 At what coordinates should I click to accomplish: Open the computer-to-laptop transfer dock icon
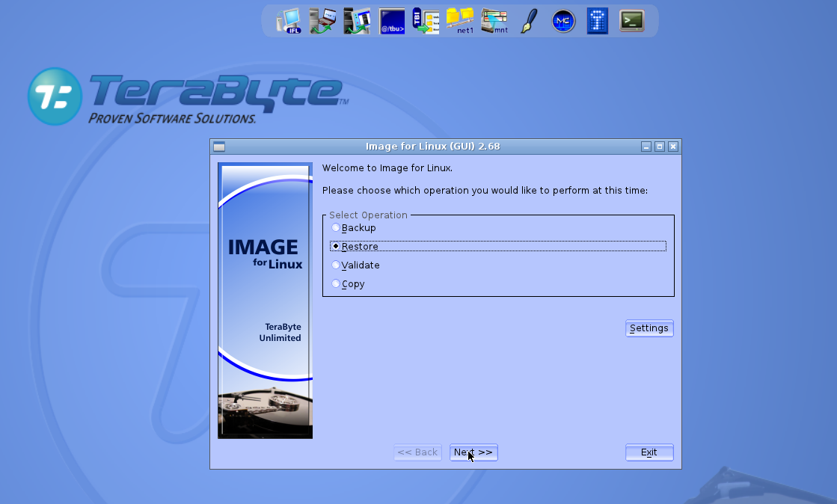323,22
